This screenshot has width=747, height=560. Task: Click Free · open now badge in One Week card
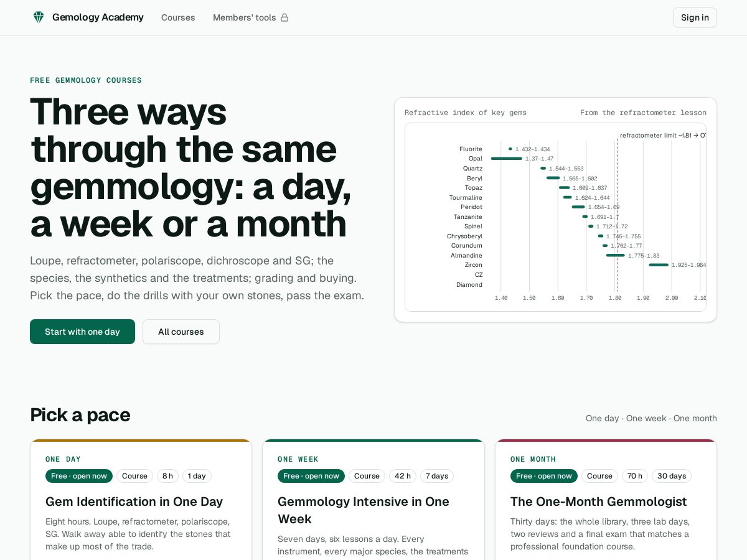tap(311, 476)
